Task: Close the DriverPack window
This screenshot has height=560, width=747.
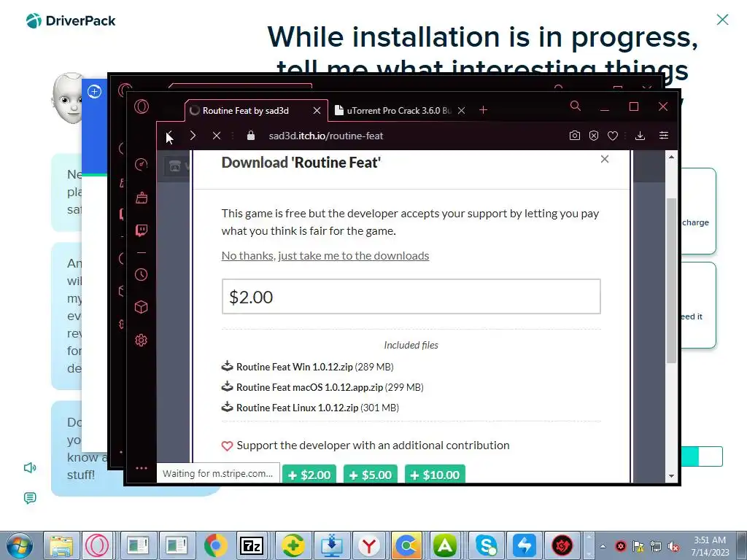Action: tap(723, 20)
